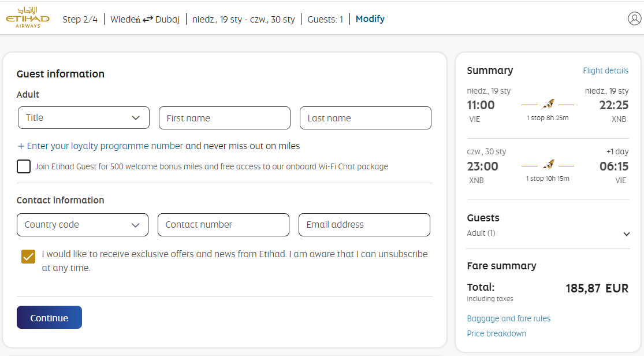The height and width of the screenshot is (356, 644).
Task: Click the outbound flight airplane icon
Action: (548, 105)
